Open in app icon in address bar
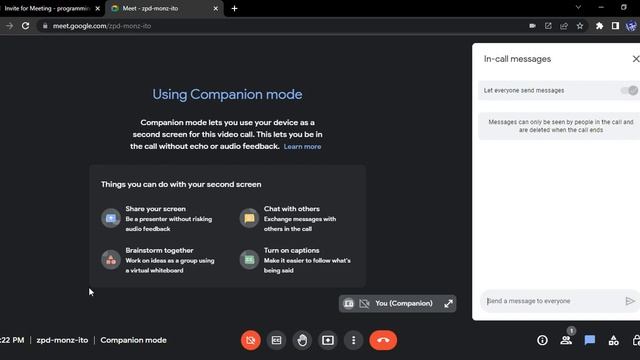Viewport: 640px width, 360px height. coord(548,26)
